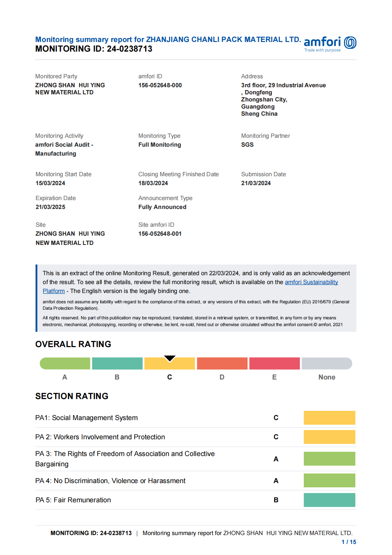Click PA 4 No Discrimination green swatch
This screenshot has width=392, height=555.
[329, 481]
